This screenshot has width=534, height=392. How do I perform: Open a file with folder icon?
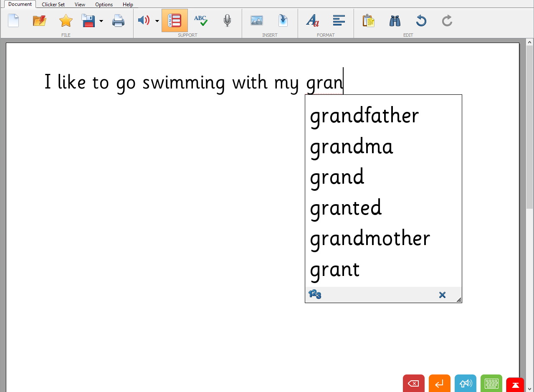pos(39,20)
